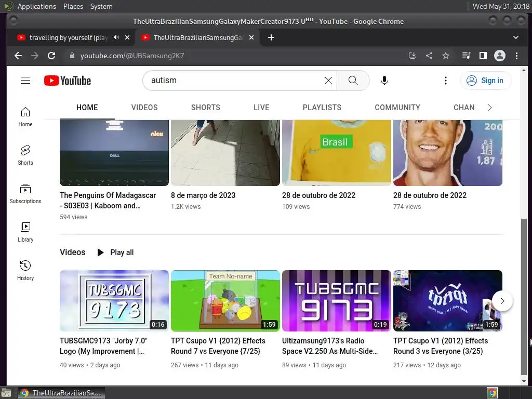This screenshot has height=399, width=532.
Task: Reload the page
Action: (51, 56)
